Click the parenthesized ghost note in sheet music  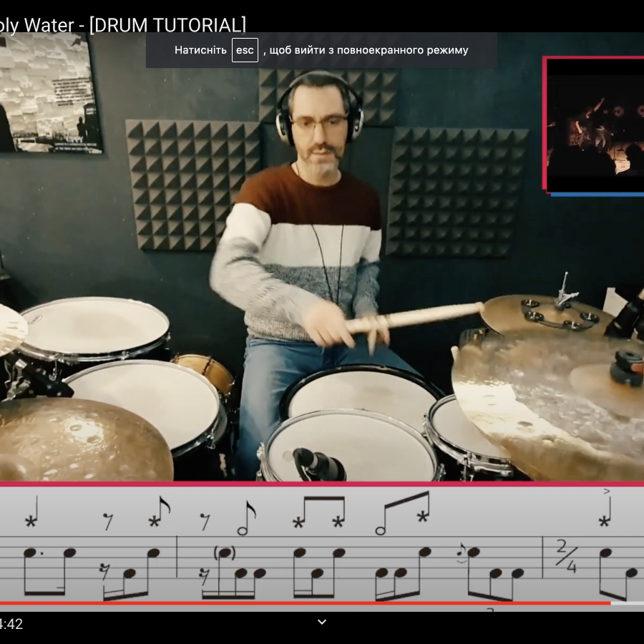click(x=225, y=553)
